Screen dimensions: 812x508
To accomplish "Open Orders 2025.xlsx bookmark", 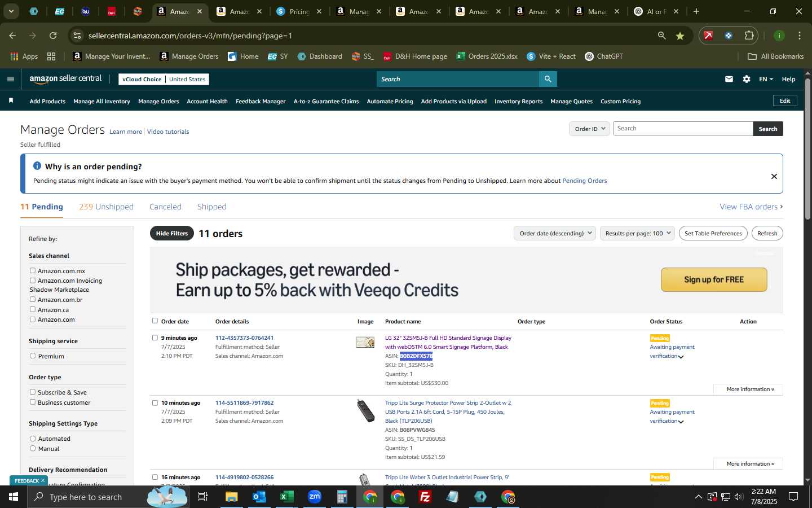I will (x=487, y=56).
